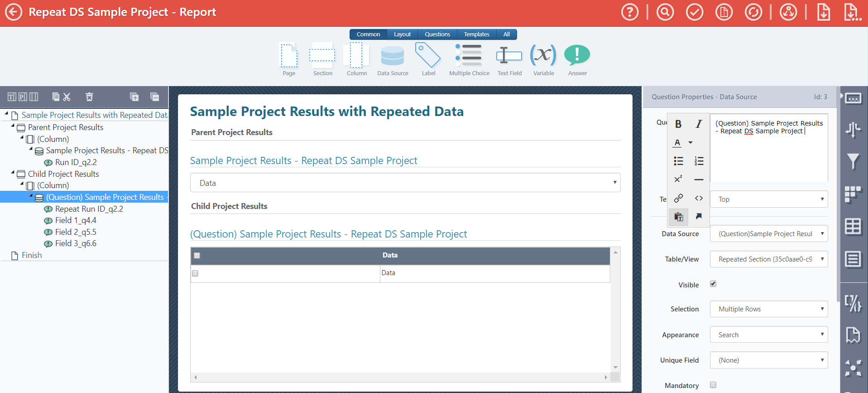Select Finish page in the tree

[32, 255]
